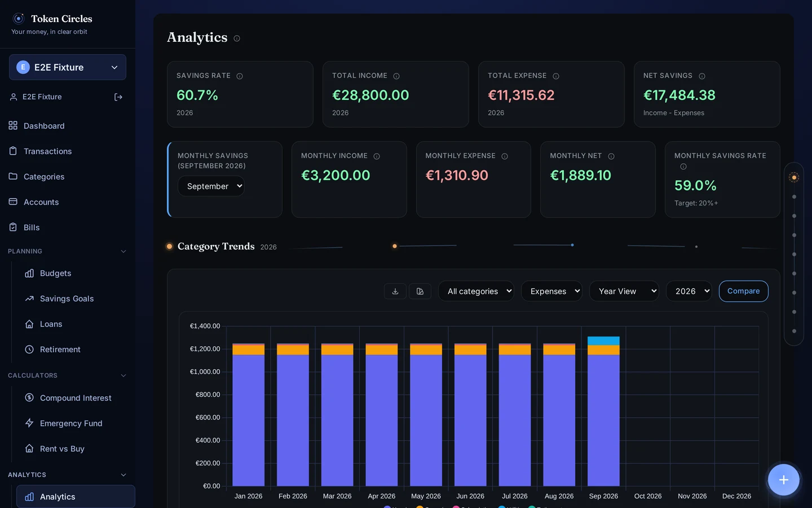The image size is (812, 508).
Task: Click the export report icon beside download
Action: (x=420, y=291)
